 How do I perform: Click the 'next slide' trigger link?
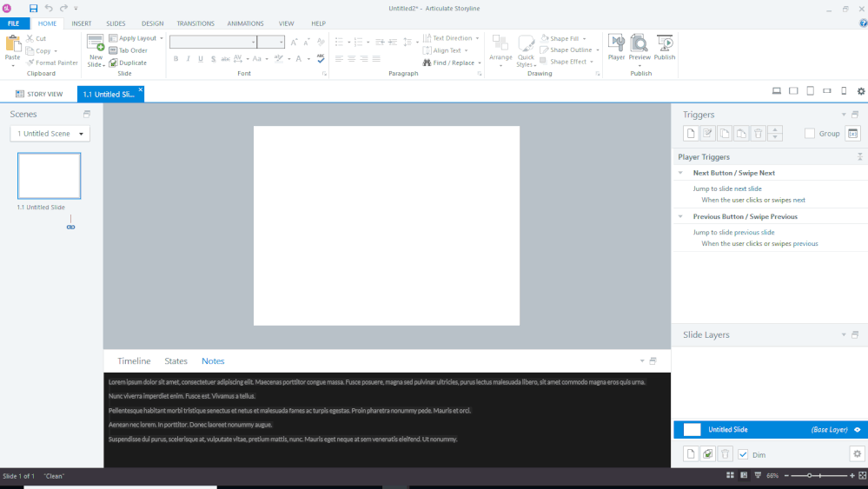[748, 188]
